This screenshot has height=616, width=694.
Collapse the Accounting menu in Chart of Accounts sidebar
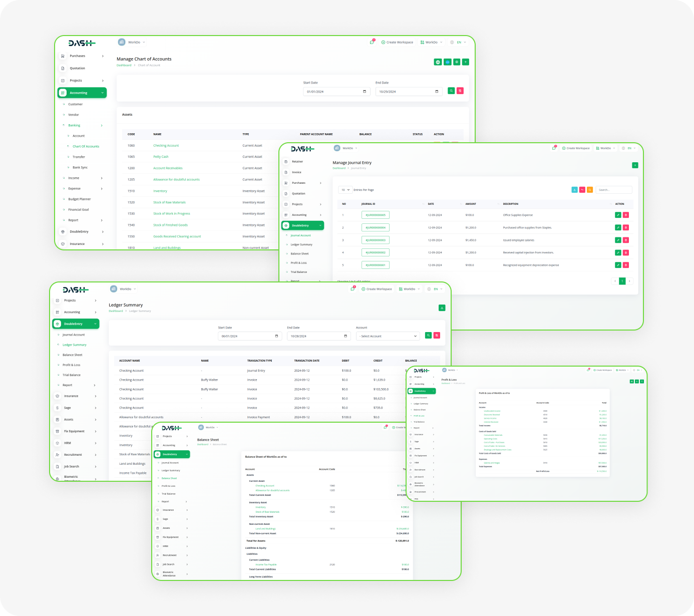[82, 93]
